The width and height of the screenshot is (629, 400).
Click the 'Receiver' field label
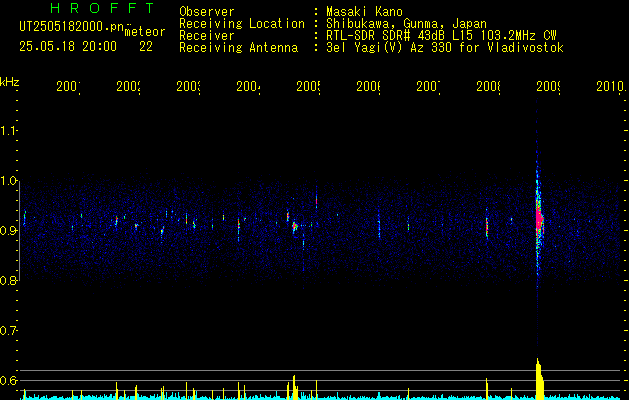[207, 36]
